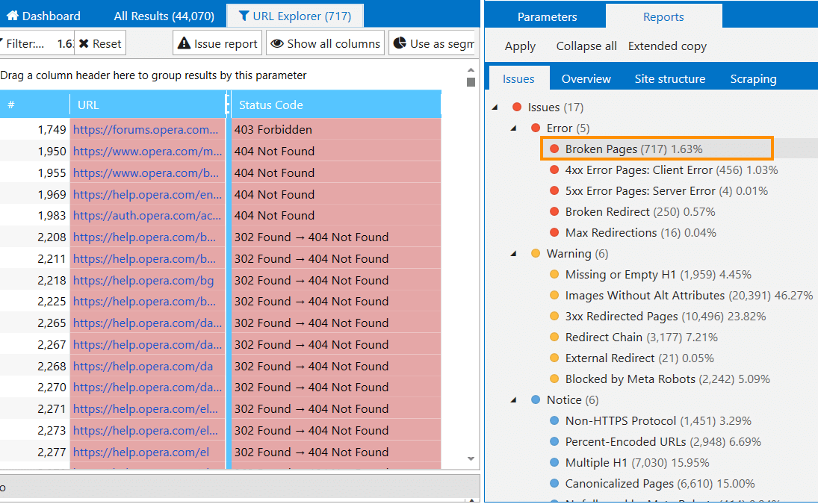
Task: Open the URL link in row 1,955
Action: pyautogui.click(x=146, y=172)
